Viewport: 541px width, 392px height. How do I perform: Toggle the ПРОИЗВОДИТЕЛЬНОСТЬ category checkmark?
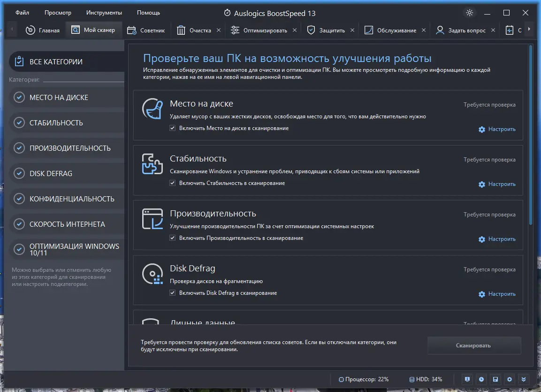tap(19, 148)
